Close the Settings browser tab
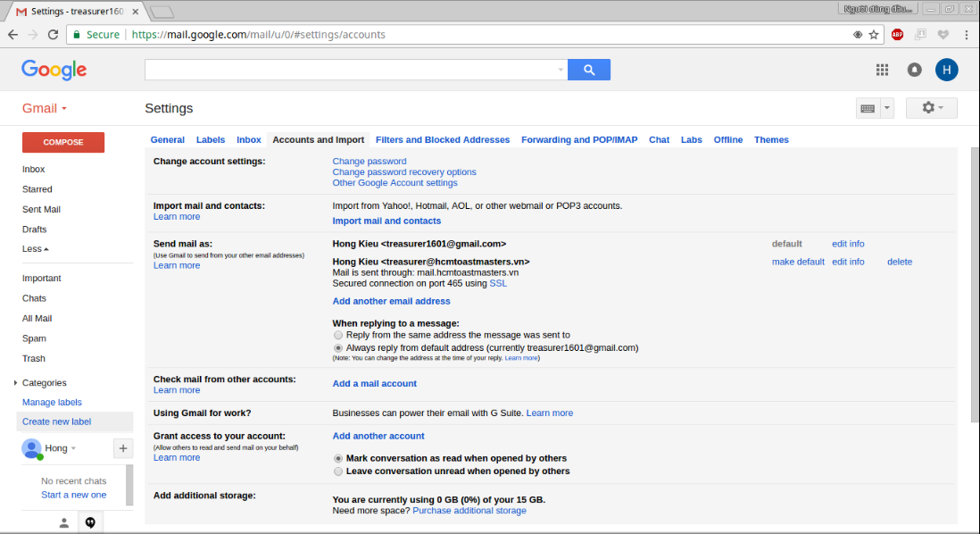 tap(136, 12)
